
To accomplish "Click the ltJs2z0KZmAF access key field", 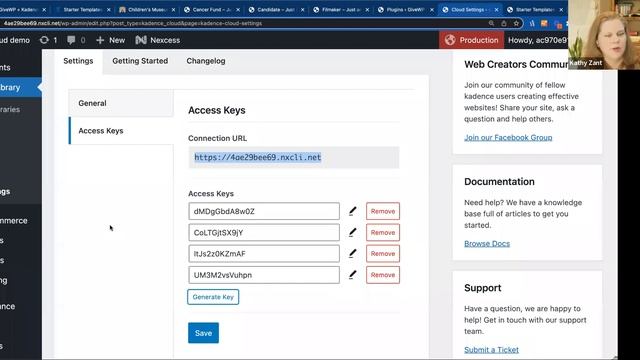I will pyautogui.click(x=264, y=254).
